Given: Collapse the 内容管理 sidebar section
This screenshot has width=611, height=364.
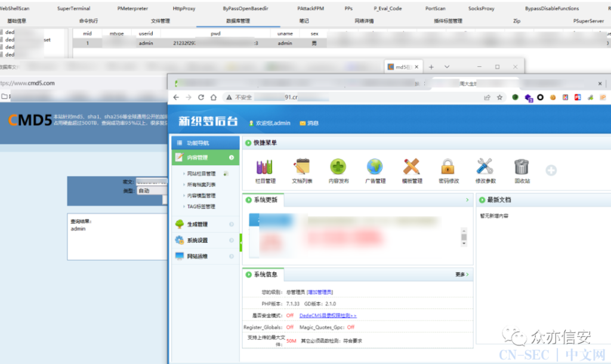Looking at the screenshot, I should [x=232, y=158].
